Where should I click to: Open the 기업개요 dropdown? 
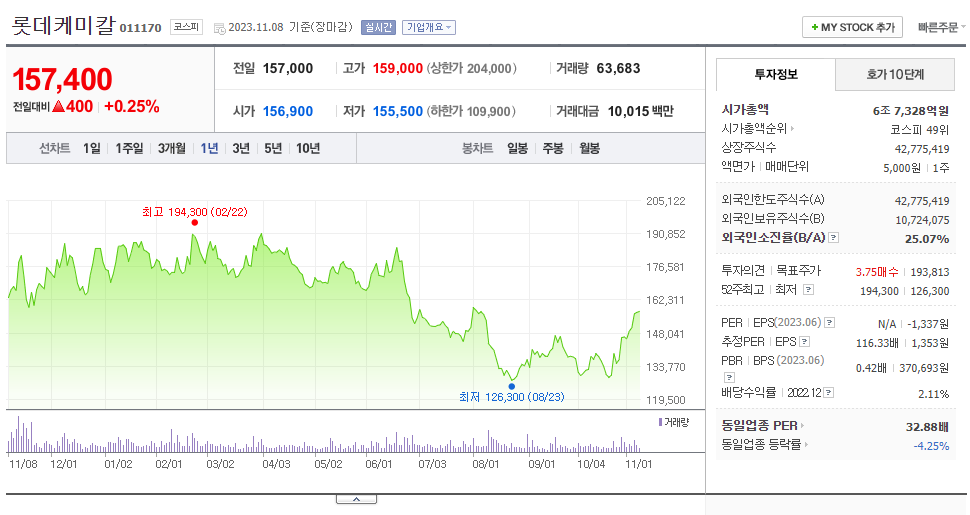click(x=429, y=27)
